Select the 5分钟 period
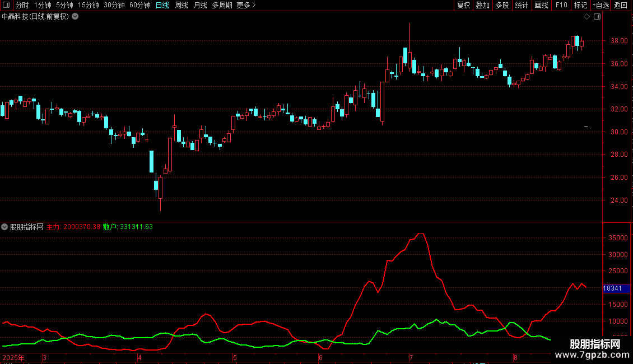 64,5
